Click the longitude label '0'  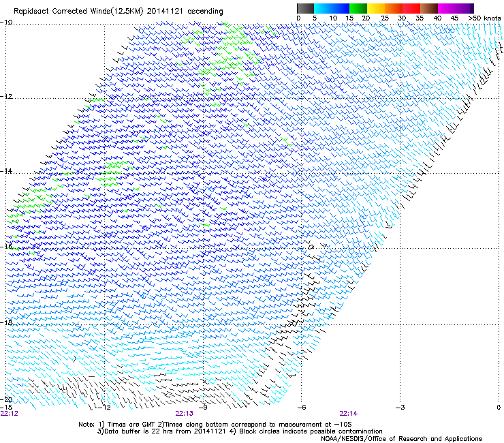499,408
